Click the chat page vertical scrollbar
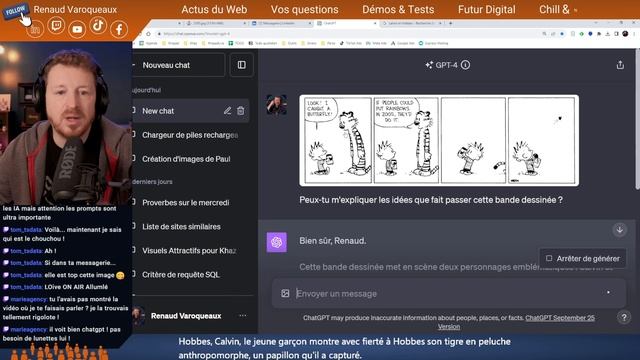 pyautogui.click(x=637, y=118)
